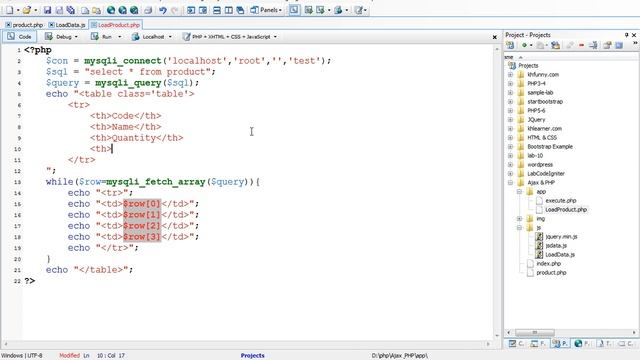The height and width of the screenshot is (360, 640).
Task: Click the first browser preview globe icon
Action: click(x=111, y=10)
